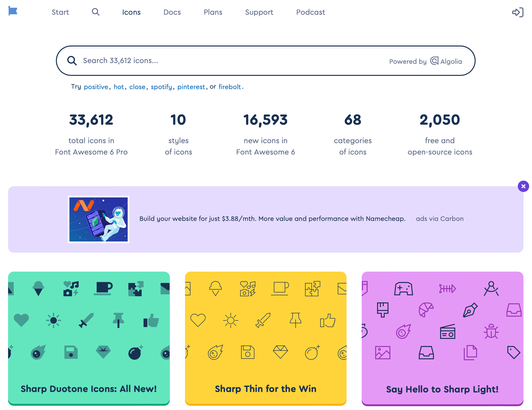
Task: Dismiss the Namecheap ad banner
Action: [x=523, y=187]
